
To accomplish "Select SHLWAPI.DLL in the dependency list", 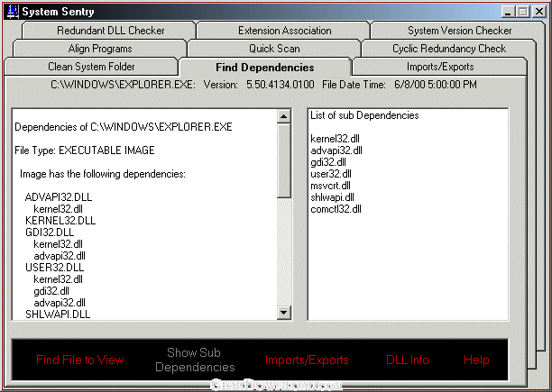I will [58, 315].
